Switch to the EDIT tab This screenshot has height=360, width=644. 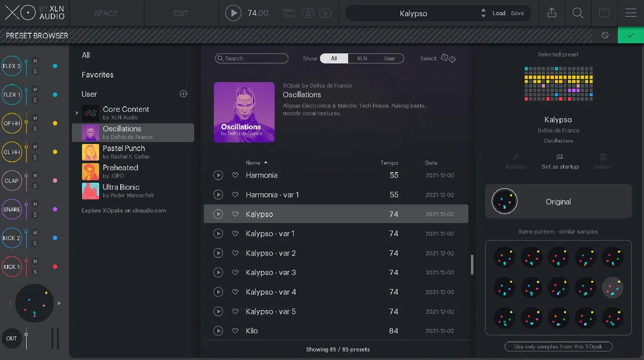click(x=180, y=12)
